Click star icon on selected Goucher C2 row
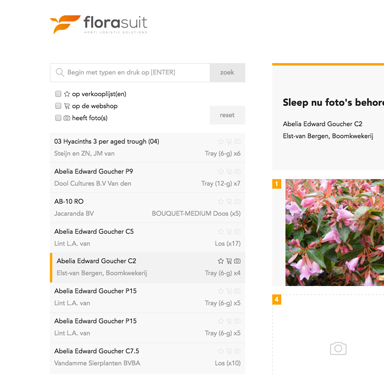This screenshot has width=384, height=374. click(221, 261)
